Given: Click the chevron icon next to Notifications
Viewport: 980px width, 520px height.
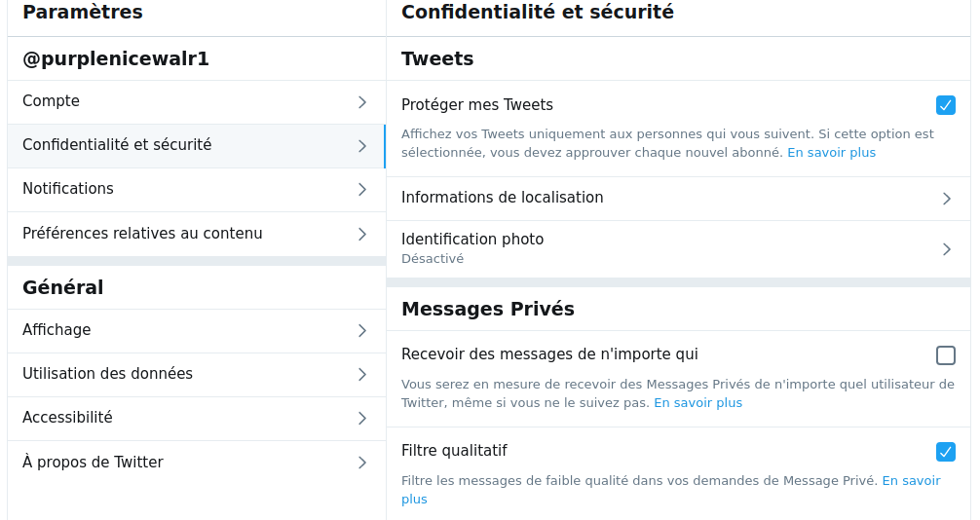Looking at the screenshot, I should pos(362,190).
